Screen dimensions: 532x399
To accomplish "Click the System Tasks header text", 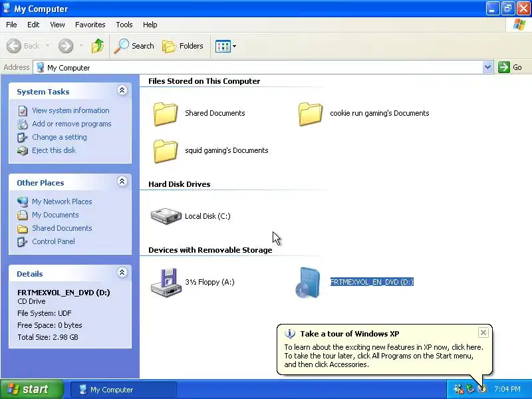I will 43,92.
